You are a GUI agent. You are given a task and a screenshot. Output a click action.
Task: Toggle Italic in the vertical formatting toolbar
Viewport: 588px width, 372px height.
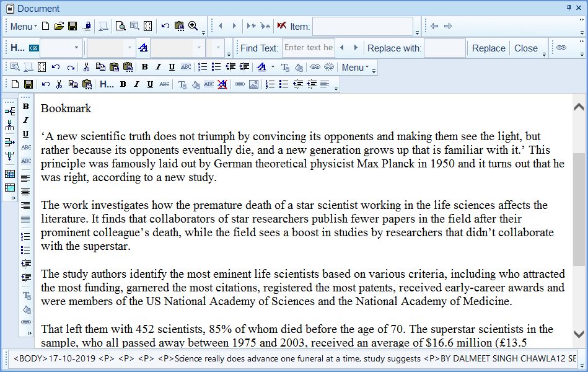pos(26,120)
